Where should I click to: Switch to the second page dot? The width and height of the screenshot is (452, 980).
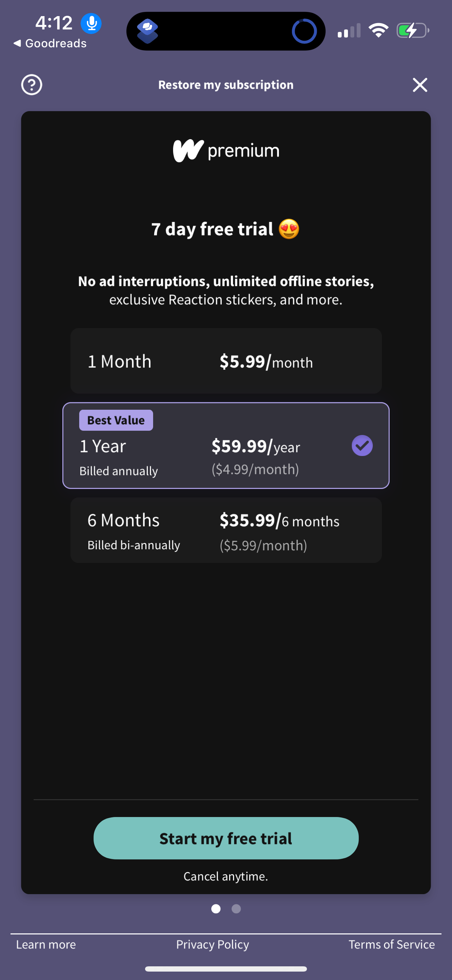(x=236, y=909)
